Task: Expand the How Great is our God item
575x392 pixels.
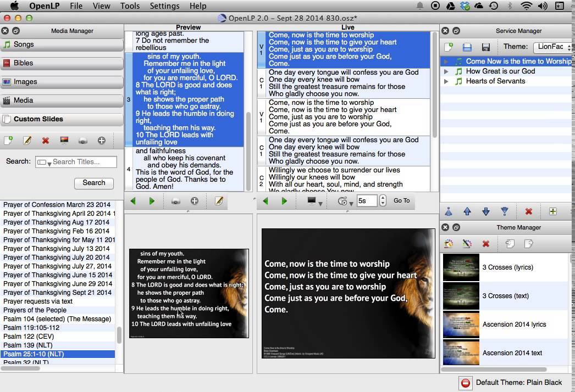Action: coord(447,71)
